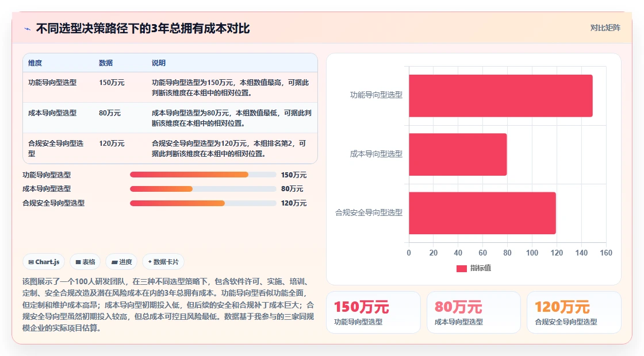Click description stating 本组排名第2
This screenshot has width=644, height=356.
click(x=229, y=149)
